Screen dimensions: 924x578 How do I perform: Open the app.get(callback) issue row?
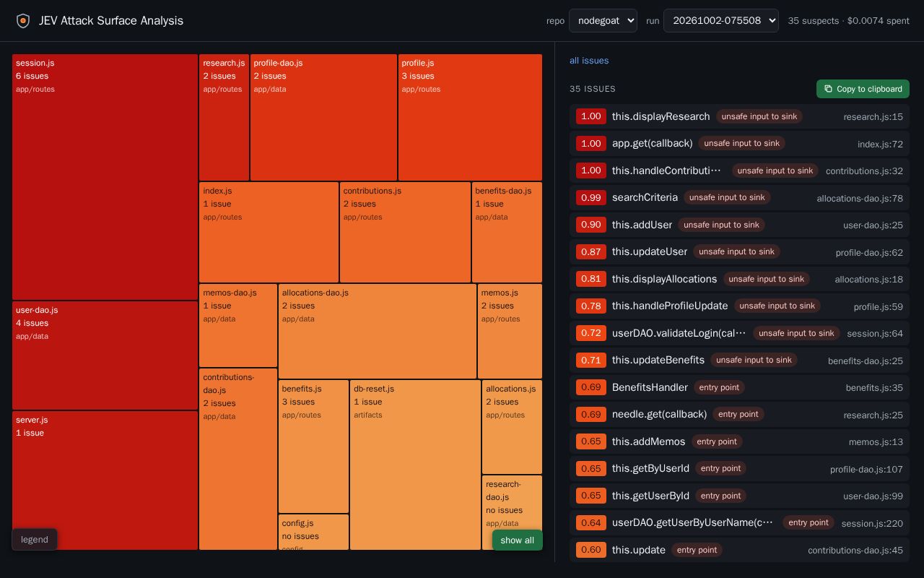739,144
